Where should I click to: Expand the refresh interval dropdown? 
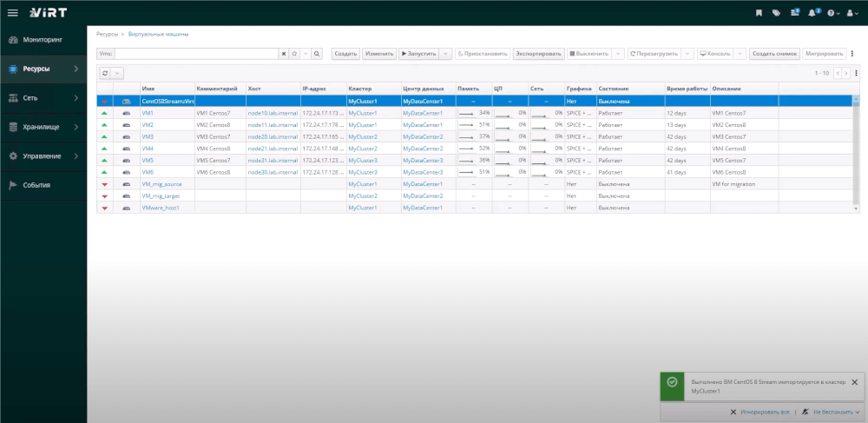click(x=118, y=73)
